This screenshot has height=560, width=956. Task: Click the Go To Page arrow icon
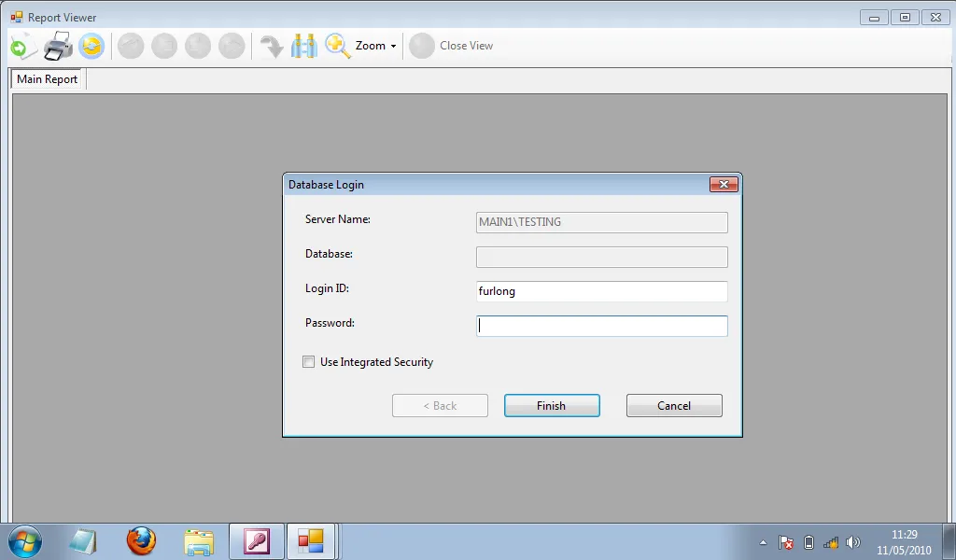click(271, 47)
